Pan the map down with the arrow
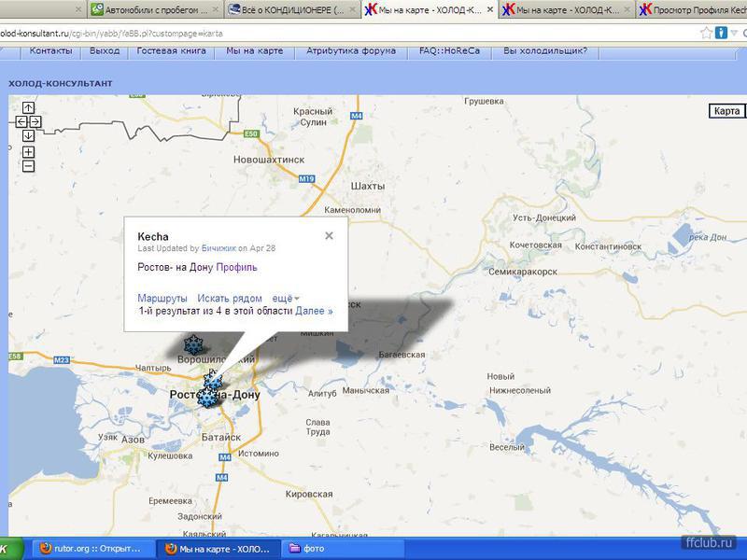The image size is (747, 560). tap(29, 135)
